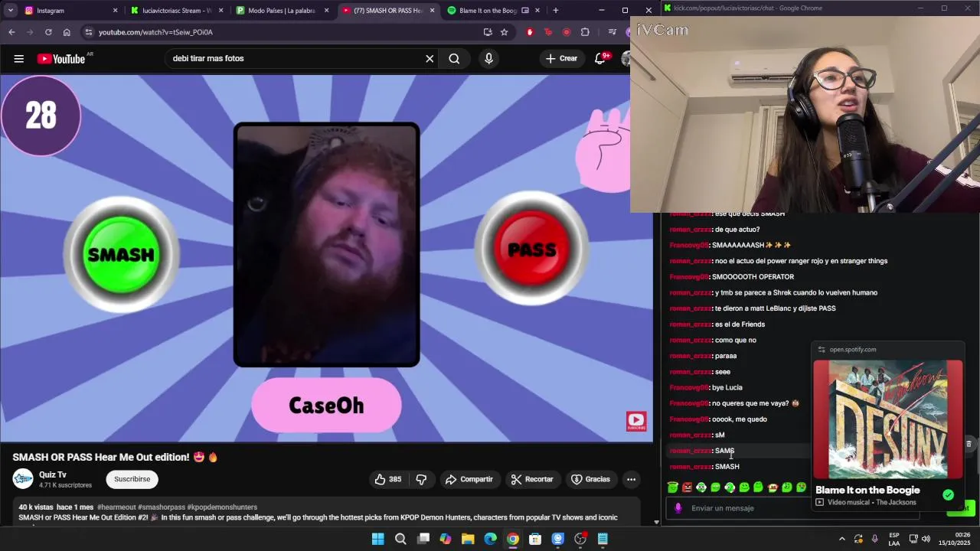Start voice search with the microphone button
This screenshot has height=551, width=980.
pos(488,58)
